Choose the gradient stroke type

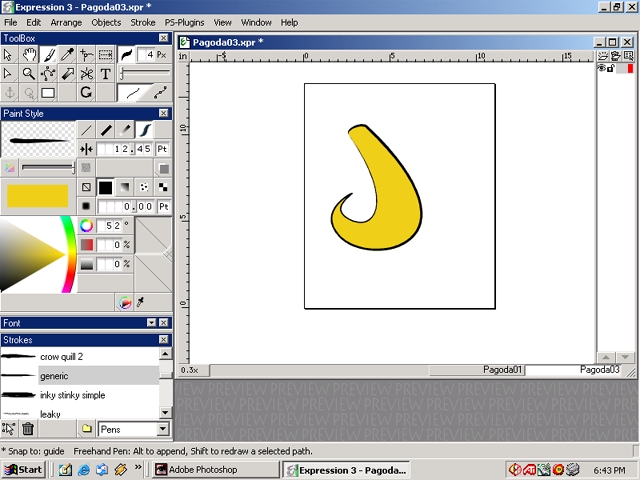[x=124, y=130]
